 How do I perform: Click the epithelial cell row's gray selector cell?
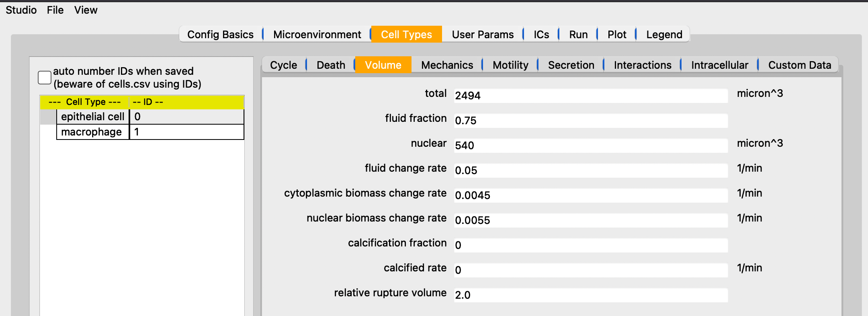[x=48, y=117]
